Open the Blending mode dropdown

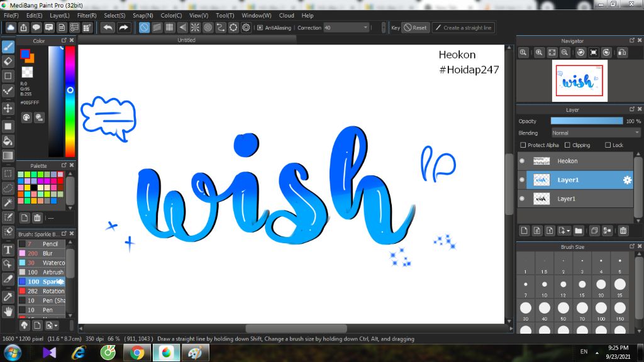(x=595, y=133)
